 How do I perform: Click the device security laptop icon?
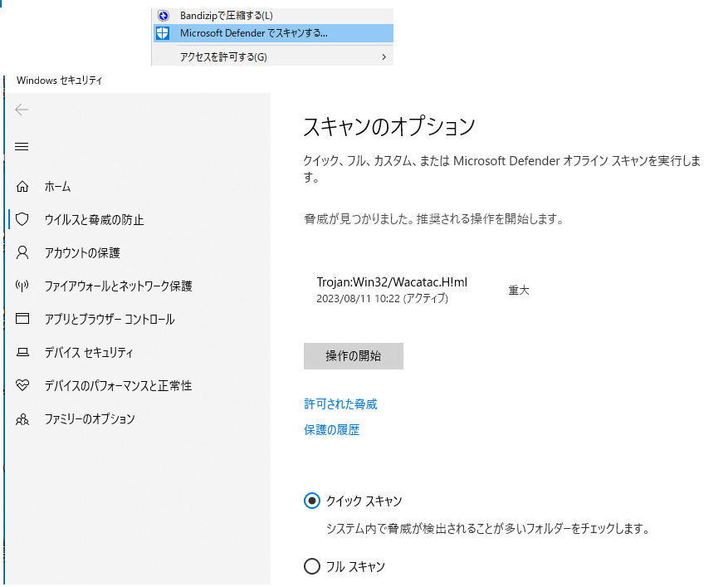click(22, 353)
